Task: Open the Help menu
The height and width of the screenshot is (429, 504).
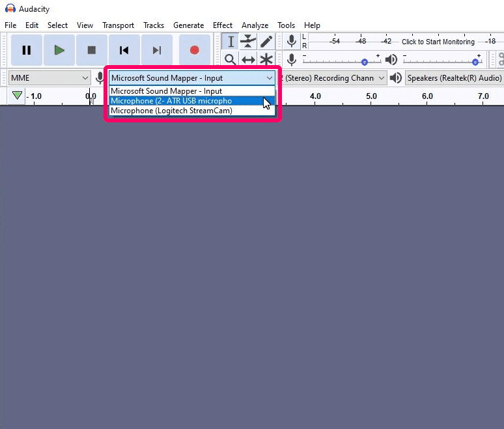Action: coord(312,25)
